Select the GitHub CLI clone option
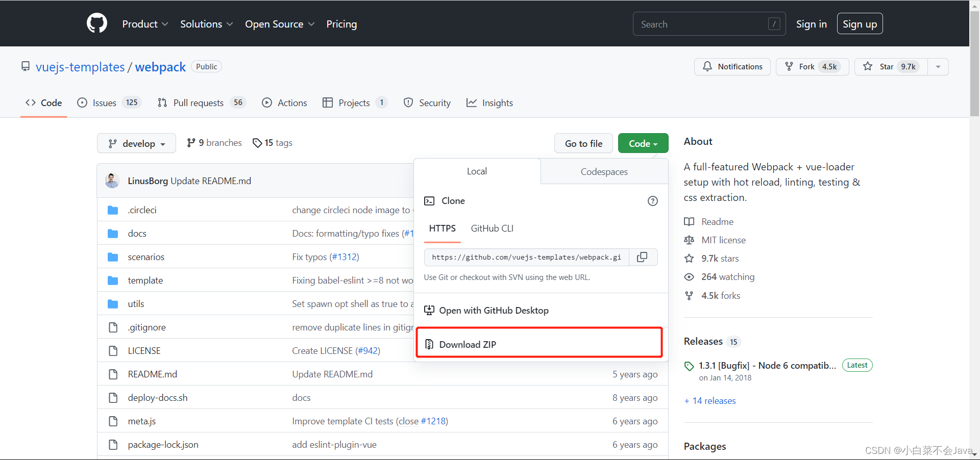Image resolution: width=980 pixels, height=460 pixels. 492,228
